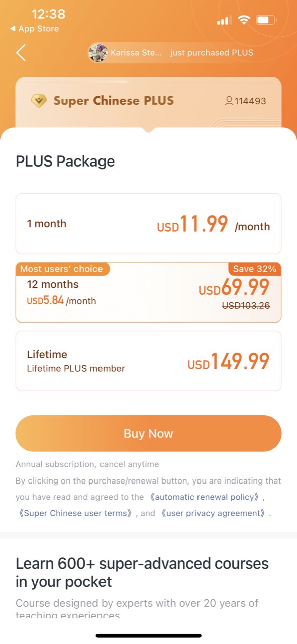Select the 12 months plan
297x644 pixels.
148,292
